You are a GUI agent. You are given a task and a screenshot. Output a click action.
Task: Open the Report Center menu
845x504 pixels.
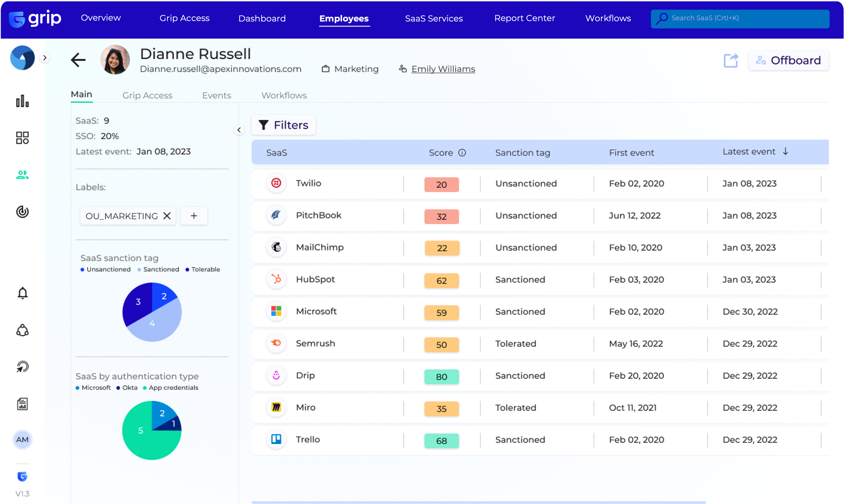[x=525, y=18]
